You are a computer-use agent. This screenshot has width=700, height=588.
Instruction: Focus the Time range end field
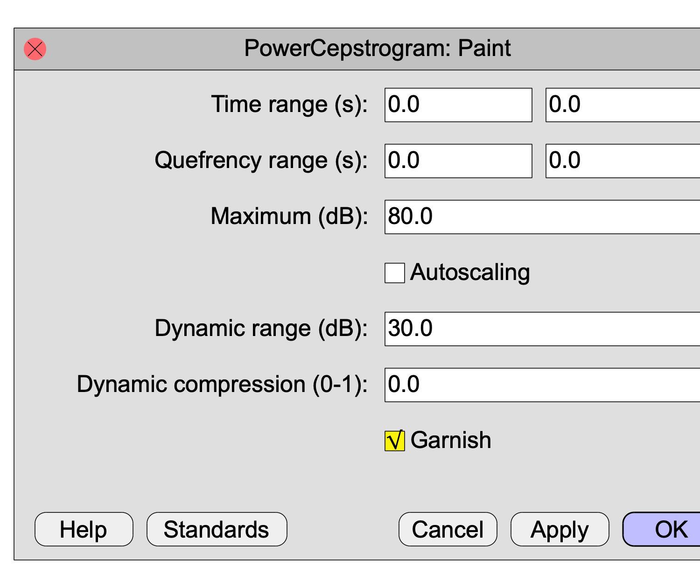(x=623, y=105)
